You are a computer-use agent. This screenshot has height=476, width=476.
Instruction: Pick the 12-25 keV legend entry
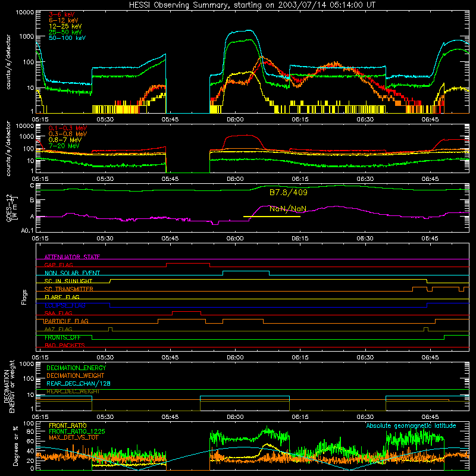click(65, 26)
